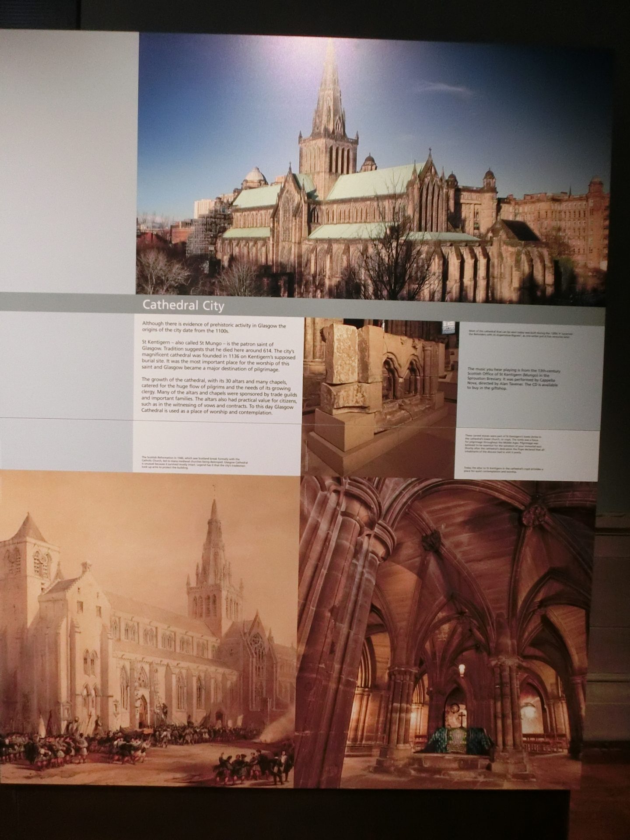Click the caption "Today the altar to St Kentigern"
Viewport: 630px width, 840px height.
pos(504,470)
